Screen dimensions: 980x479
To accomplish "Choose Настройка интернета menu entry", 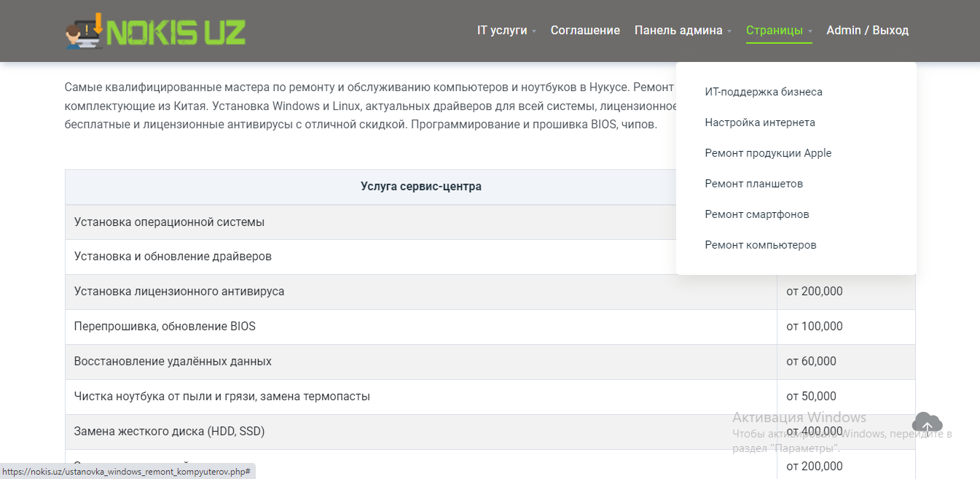I will [760, 122].
